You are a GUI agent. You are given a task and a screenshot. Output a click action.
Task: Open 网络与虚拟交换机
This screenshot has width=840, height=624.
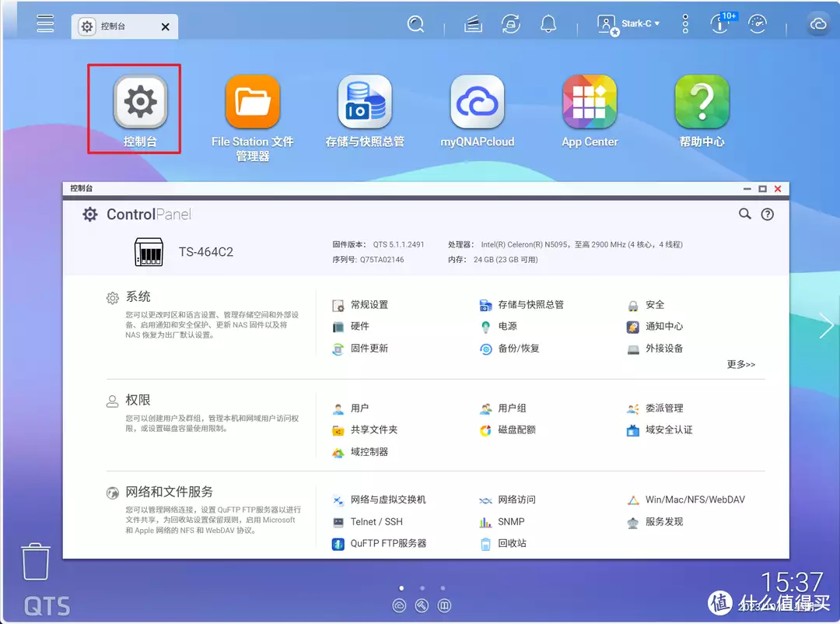point(379,500)
